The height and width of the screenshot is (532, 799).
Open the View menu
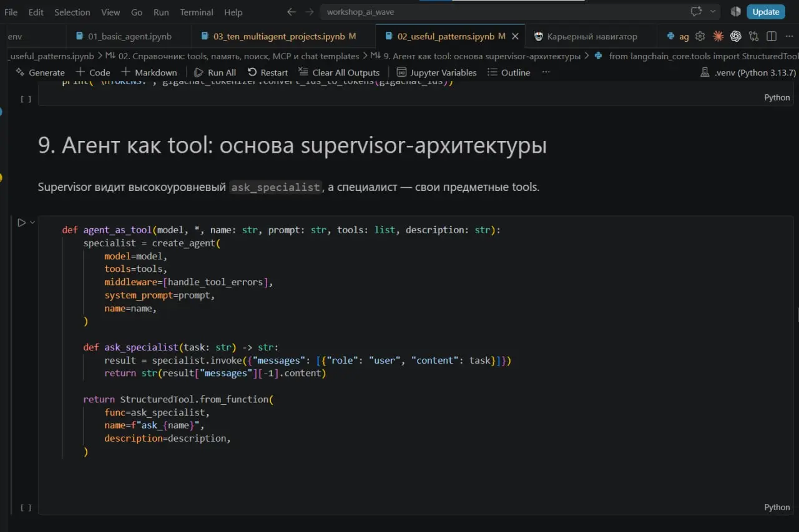(110, 12)
